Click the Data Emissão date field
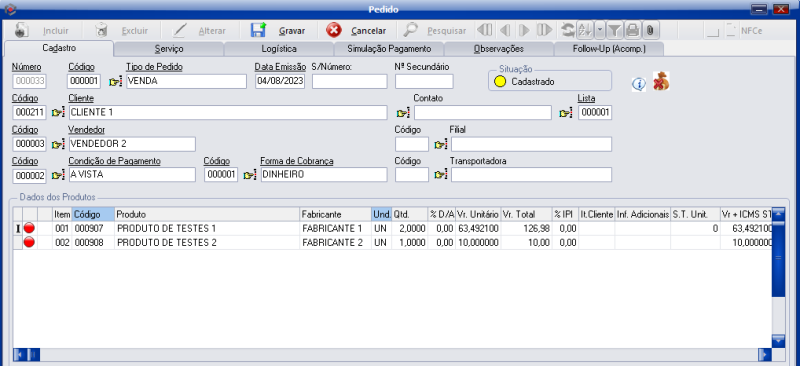Viewport: 800px width, 366px height. (280, 82)
